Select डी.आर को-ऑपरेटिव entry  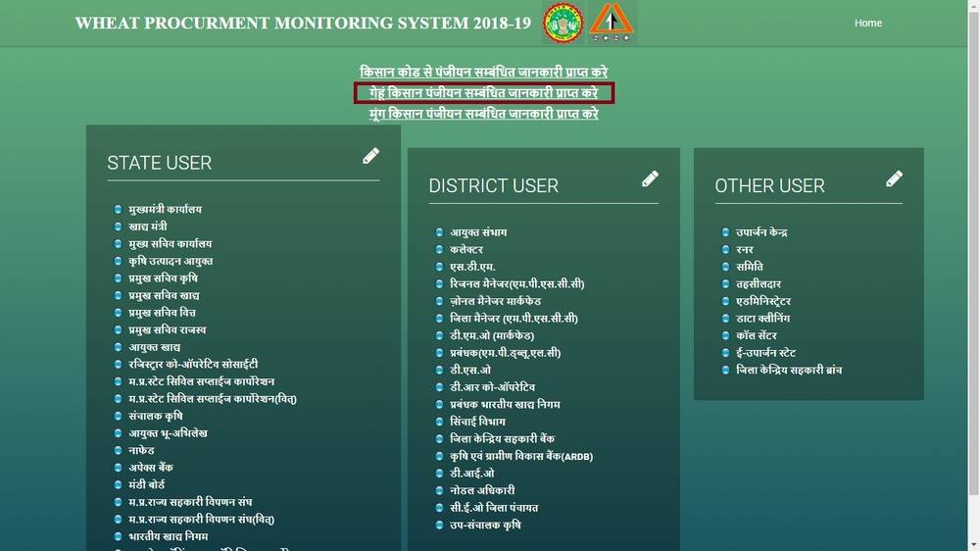(x=493, y=387)
